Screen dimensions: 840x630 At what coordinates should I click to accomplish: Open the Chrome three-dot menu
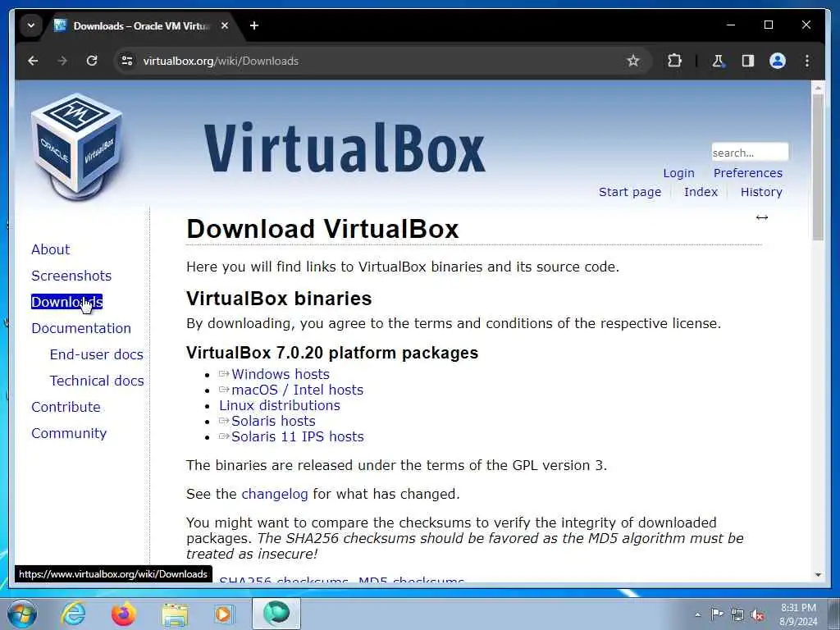click(807, 61)
